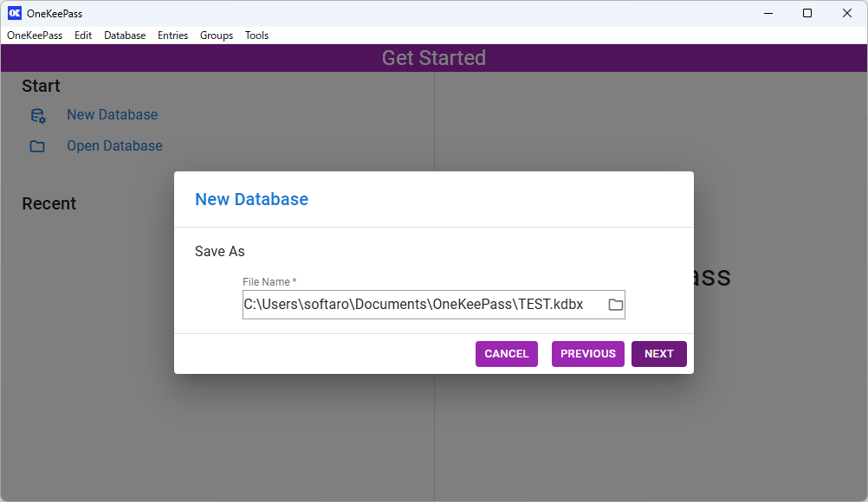Click the New Database dialog title
Viewport: 868px width, 502px height.
coord(251,199)
